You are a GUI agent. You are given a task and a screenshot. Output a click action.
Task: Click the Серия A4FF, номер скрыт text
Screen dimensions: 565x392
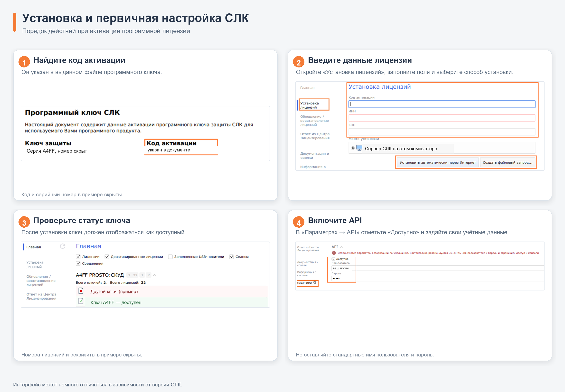[57, 151]
